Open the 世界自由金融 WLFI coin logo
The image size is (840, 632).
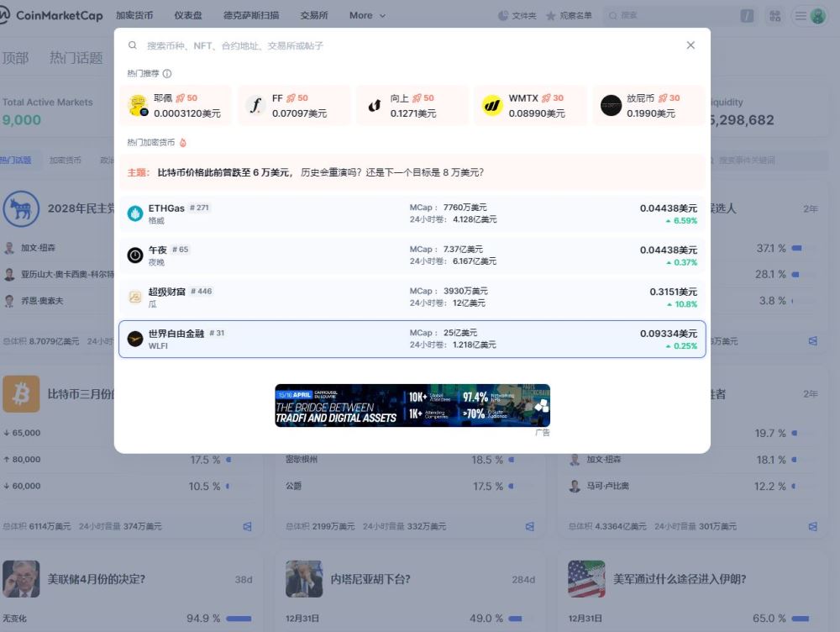(135, 339)
